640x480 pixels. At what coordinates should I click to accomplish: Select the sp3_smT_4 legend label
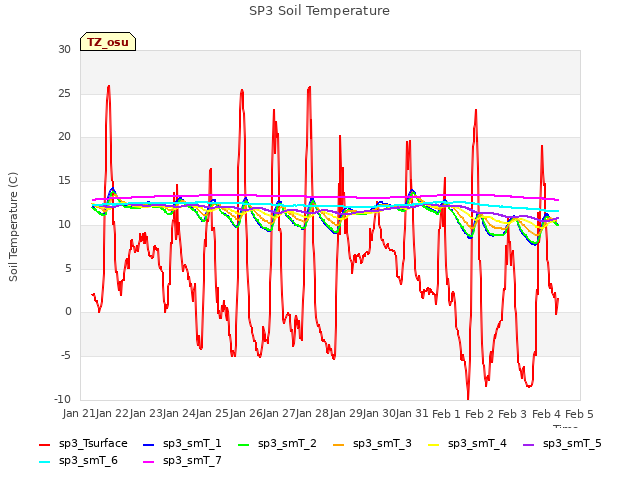click(477, 444)
